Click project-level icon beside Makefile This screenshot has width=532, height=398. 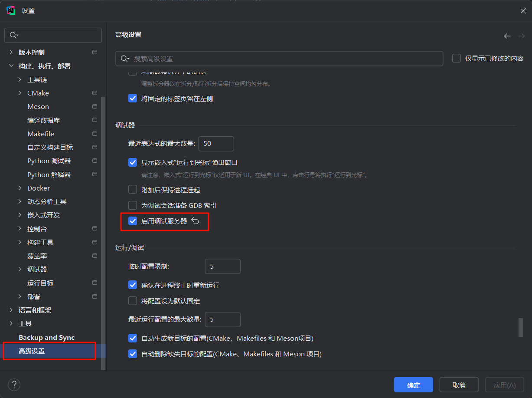(95, 134)
